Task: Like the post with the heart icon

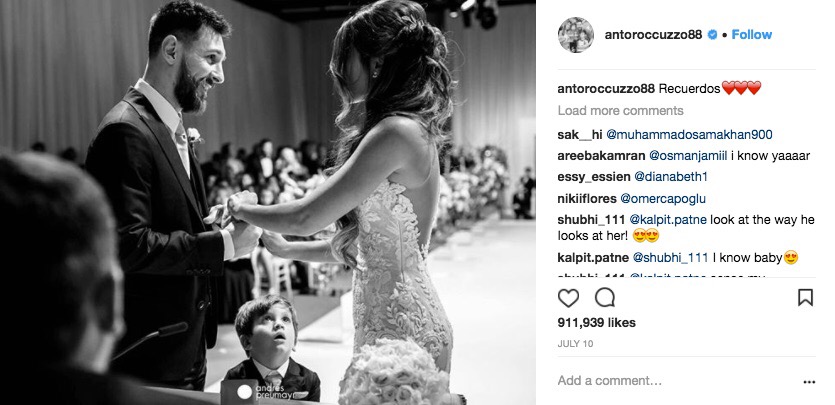Action: (x=568, y=297)
